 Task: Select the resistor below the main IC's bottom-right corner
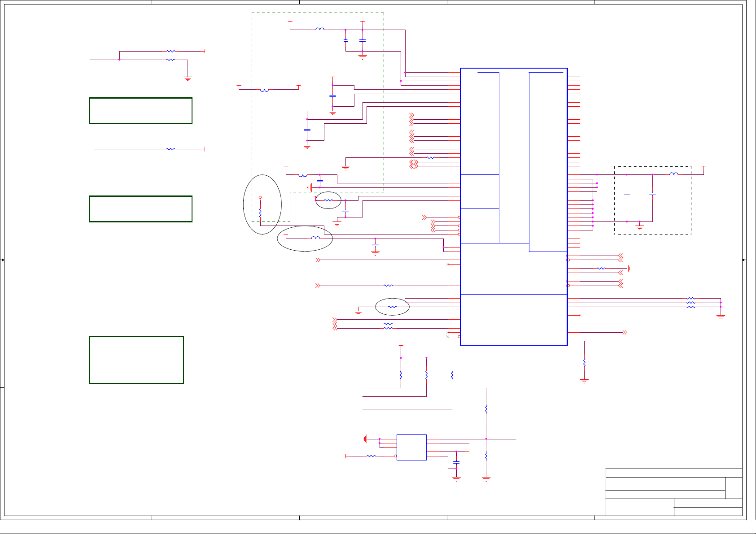(x=584, y=362)
